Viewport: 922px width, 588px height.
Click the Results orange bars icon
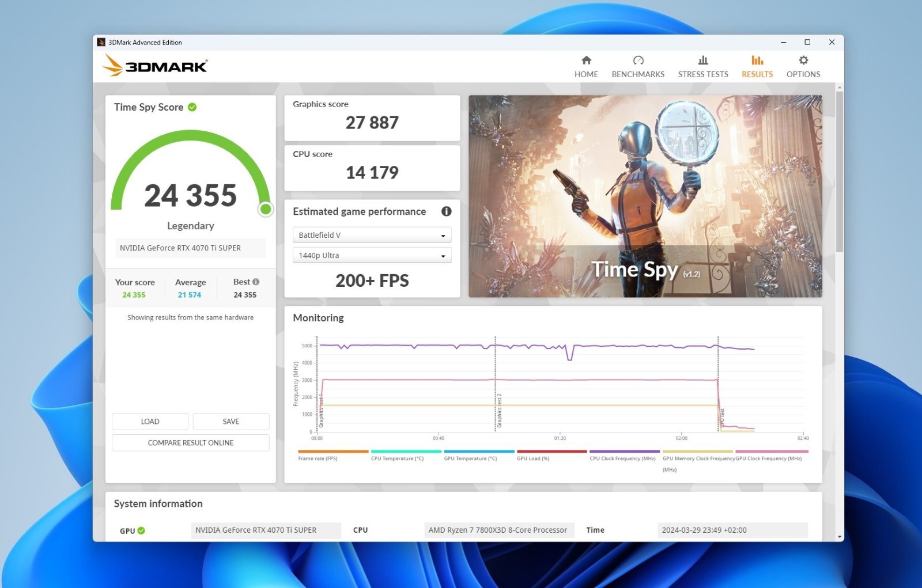(757, 60)
